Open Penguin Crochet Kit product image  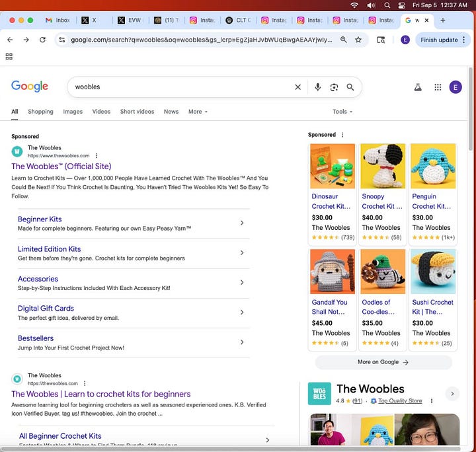click(433, 167)
